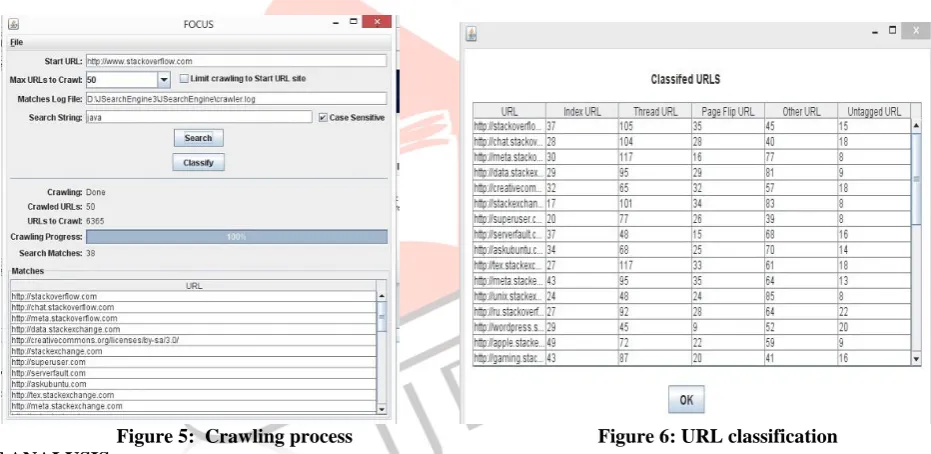
Task: Click classification table scrollbar up arrow
Action: pos(916,126)
